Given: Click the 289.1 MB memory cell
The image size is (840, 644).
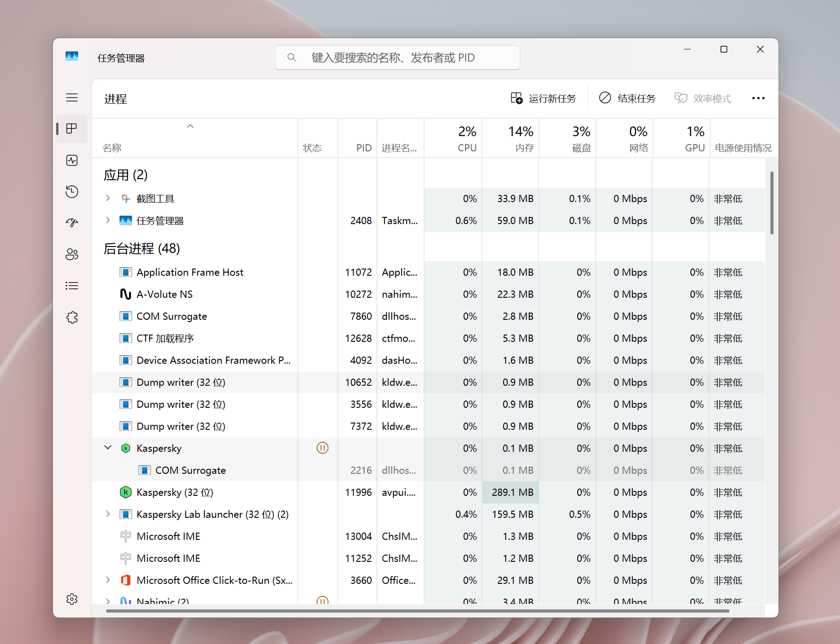Looking at the screenshot, I should (510, 492).
